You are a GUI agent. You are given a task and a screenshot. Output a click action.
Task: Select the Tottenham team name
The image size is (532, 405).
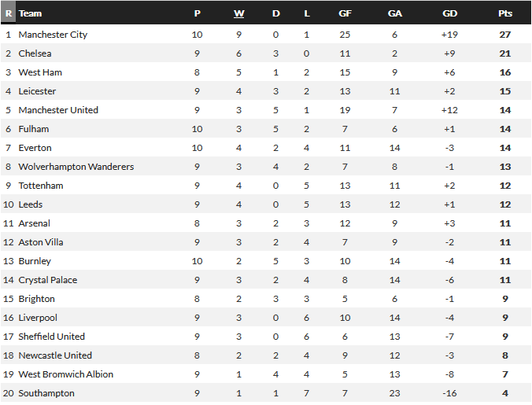click(41, 186)
